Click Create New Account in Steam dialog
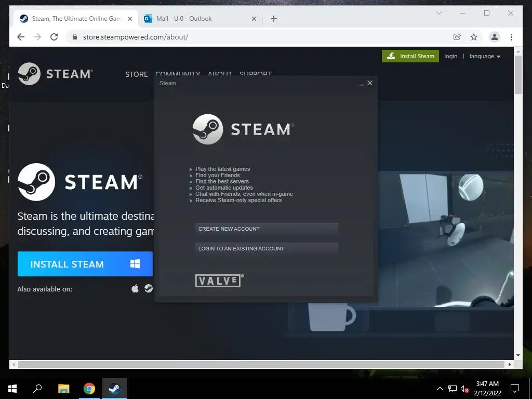This screenshot has height=399, width=532. pos(267,229)
